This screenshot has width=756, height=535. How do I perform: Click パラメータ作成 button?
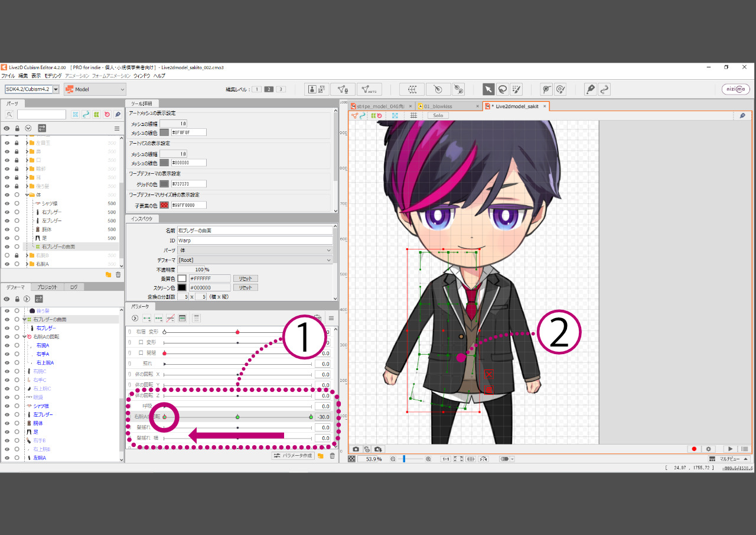[x=293, y=456]
